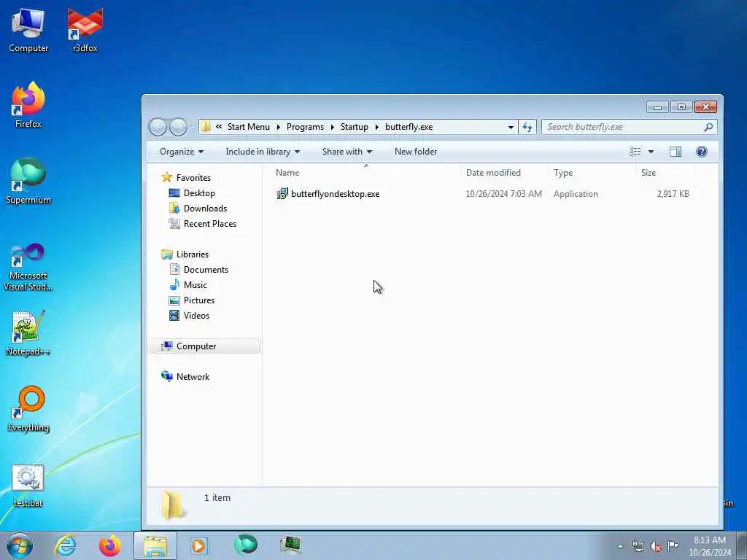Expand arrow after Programs breadcrumb
The image size is (747, 560).
[332, 127]
